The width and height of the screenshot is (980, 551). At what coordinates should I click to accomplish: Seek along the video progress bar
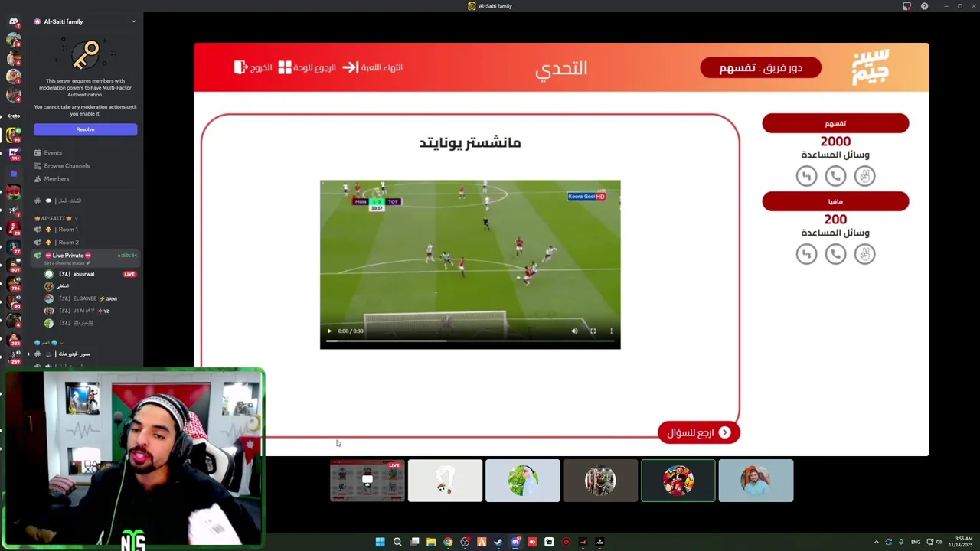pos(469,341)
